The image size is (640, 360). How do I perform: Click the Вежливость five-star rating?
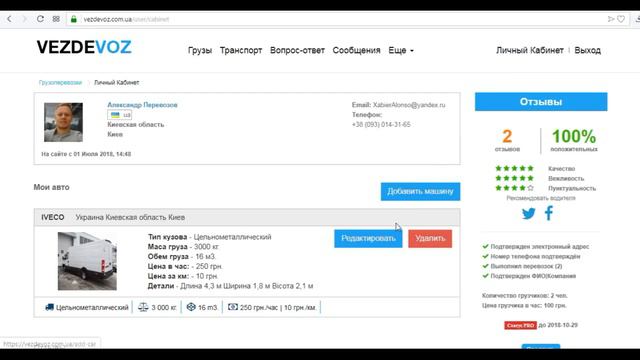coord(514,178)
